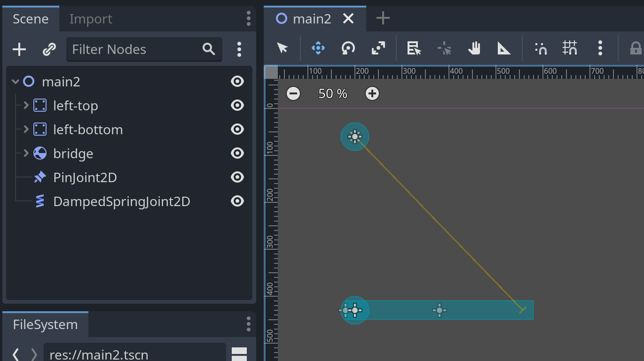Enable Scale mode in the toolbar
Image resolution: width=644 pixels, height=361 pixels.
pos(378,48)
